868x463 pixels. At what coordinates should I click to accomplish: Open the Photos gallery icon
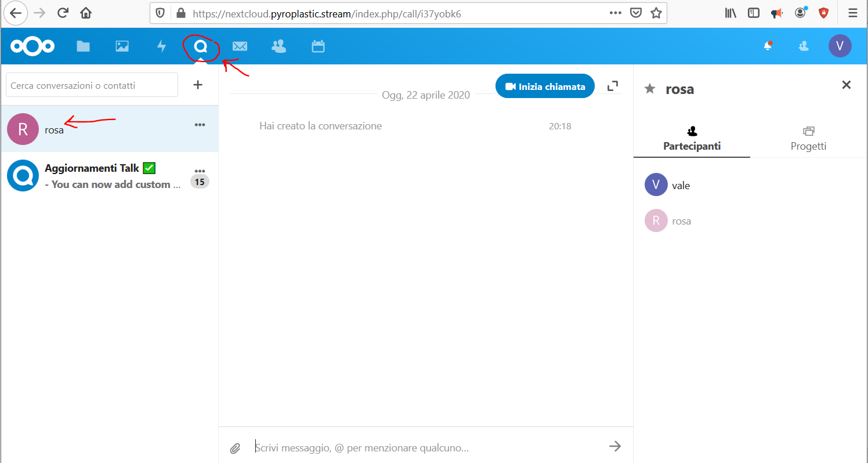(122, 46)
